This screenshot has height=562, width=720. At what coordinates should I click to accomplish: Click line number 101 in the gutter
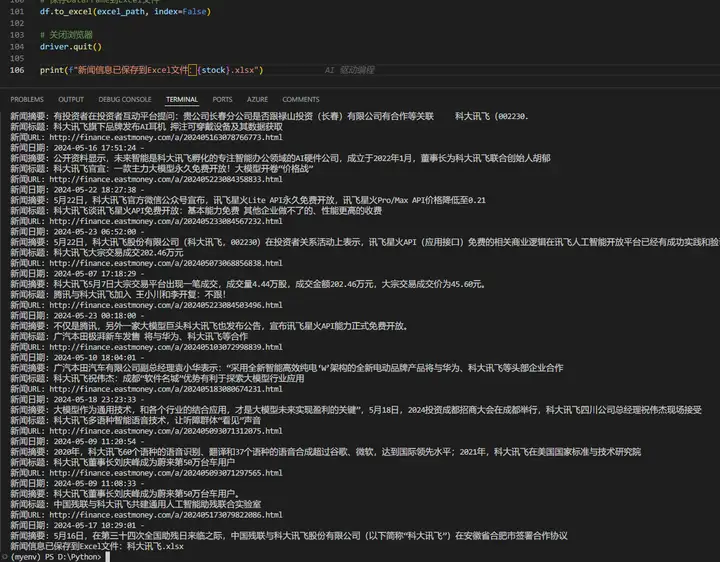click(x=17, y=11)
